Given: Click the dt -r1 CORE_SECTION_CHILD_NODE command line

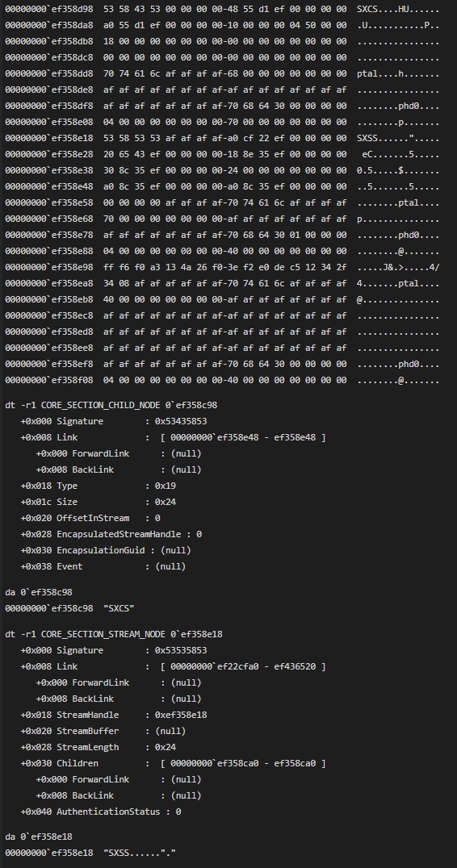Looking at the screenshot, I should click(x=111, y=405).
